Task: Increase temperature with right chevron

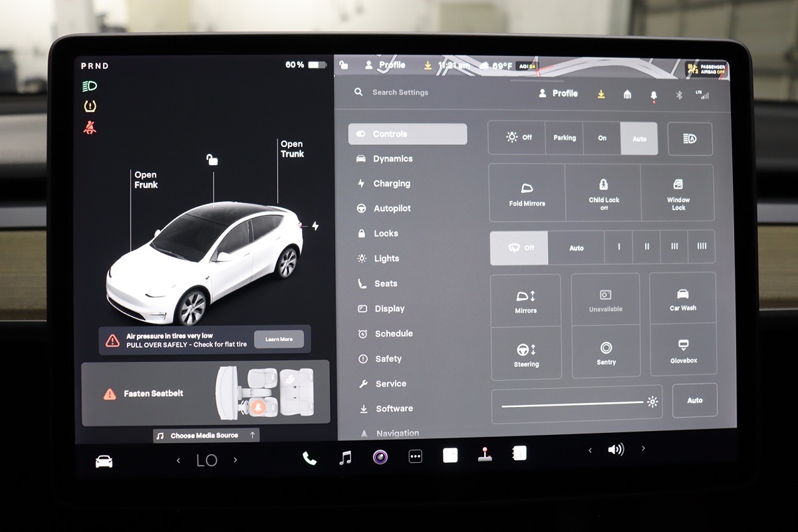Action: tap(235, 460)
